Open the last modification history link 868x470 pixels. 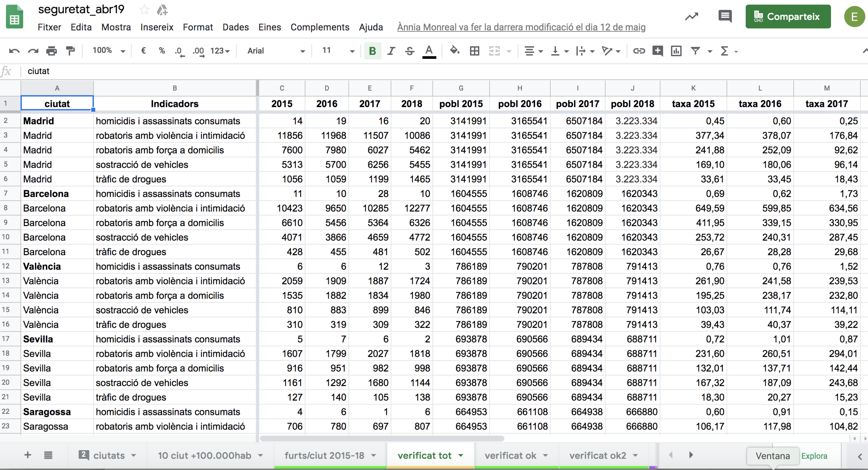coord(521,27)
